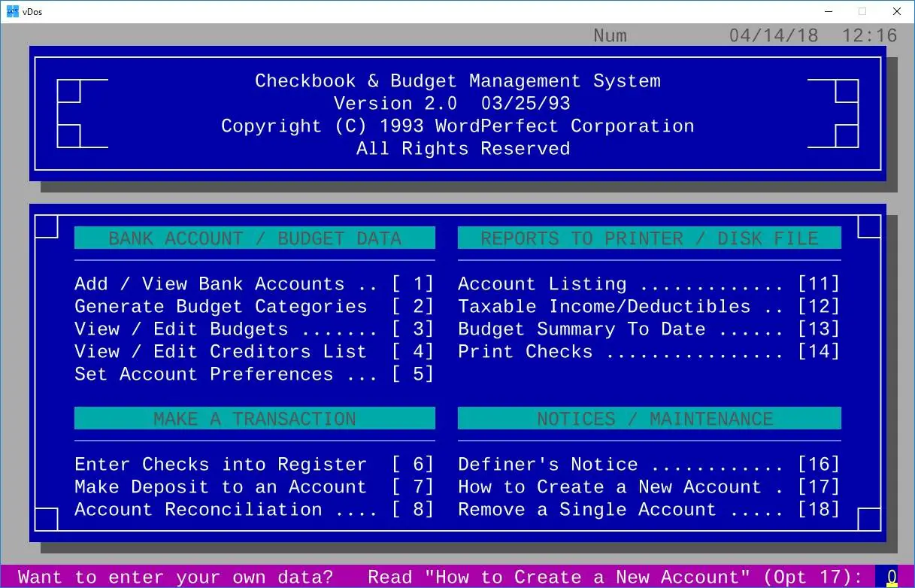Select Account Listing report
The height and width of the screenshot is (588, 915).
tap(649, 284)
